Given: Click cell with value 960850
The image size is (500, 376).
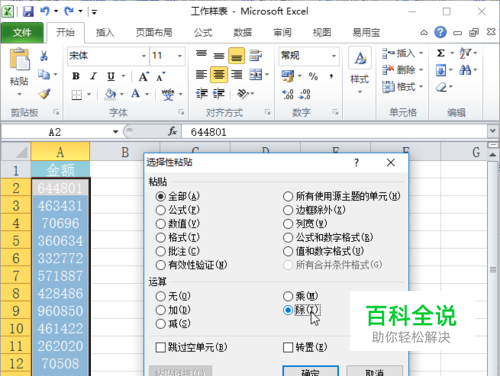Looking at the screenshot, I should click(x=60, y=311).
